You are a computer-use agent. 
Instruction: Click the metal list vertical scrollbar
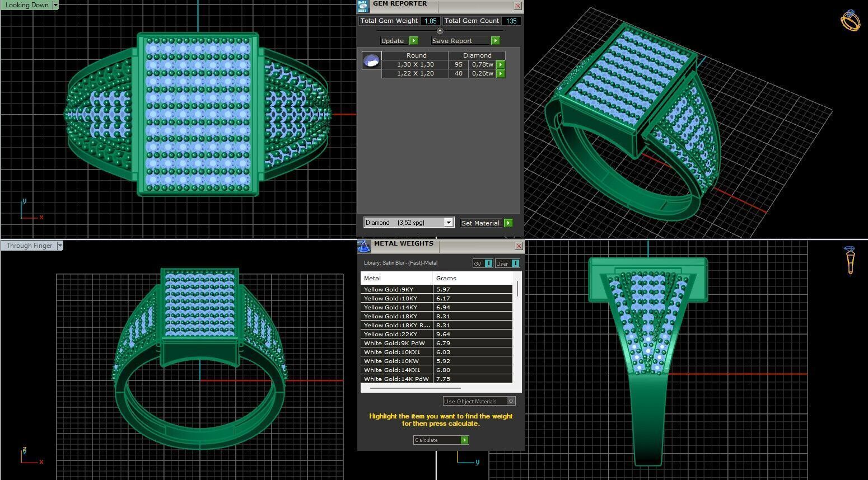(517, 289)
